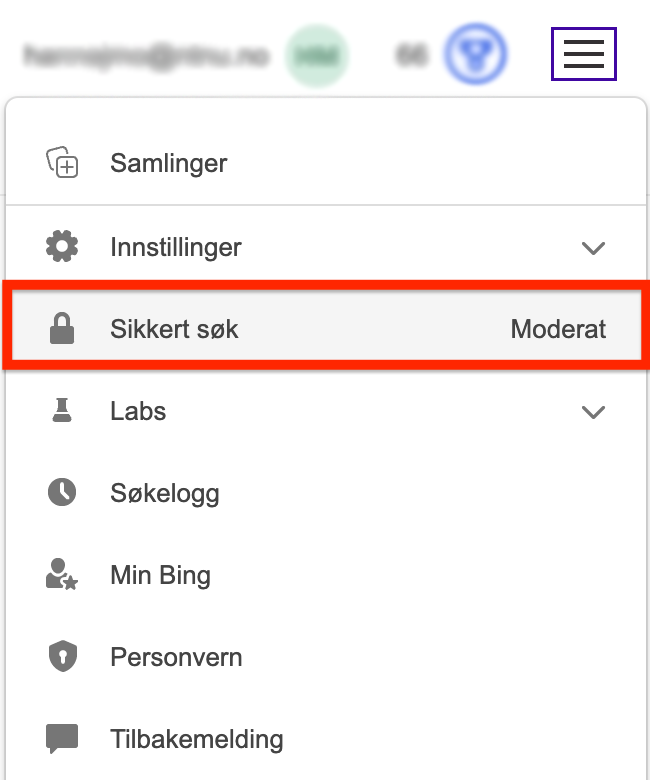Viewport: 650px width, 780px height.
Task: Open the hamburger menu button
Action: click(x=583, y=54)
